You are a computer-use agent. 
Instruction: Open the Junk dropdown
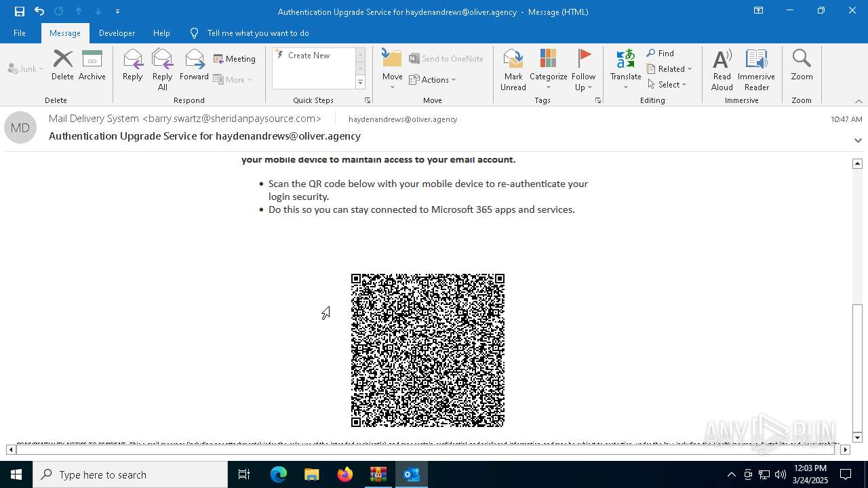(26, 68)
